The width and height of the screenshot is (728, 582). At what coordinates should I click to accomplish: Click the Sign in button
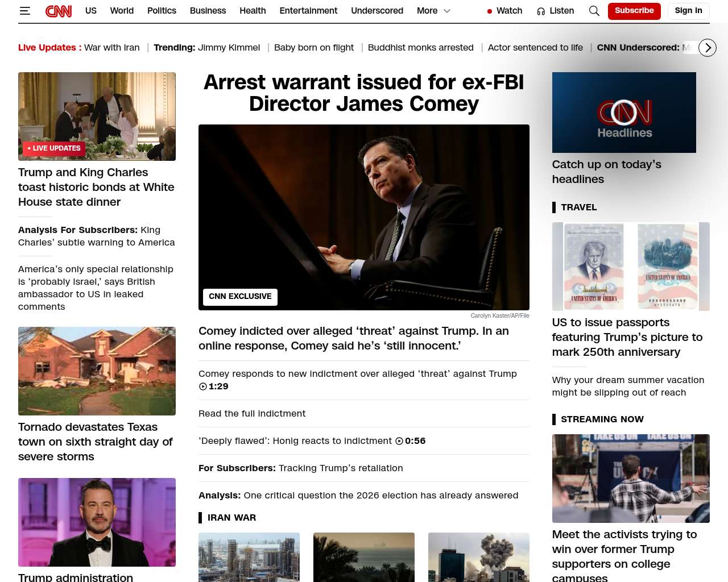[688, 11]
